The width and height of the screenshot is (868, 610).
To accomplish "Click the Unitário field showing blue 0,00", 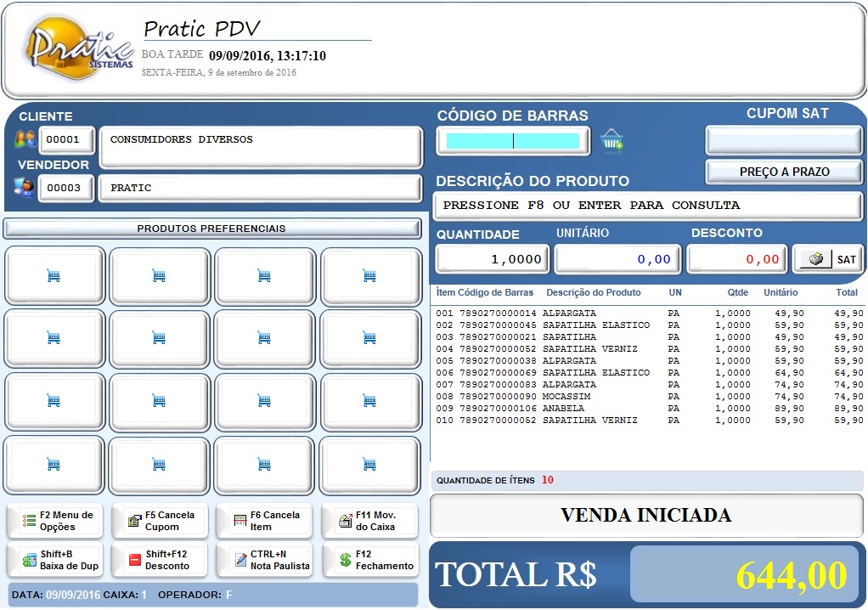I will pyautogui.click(x=617, y=259).
